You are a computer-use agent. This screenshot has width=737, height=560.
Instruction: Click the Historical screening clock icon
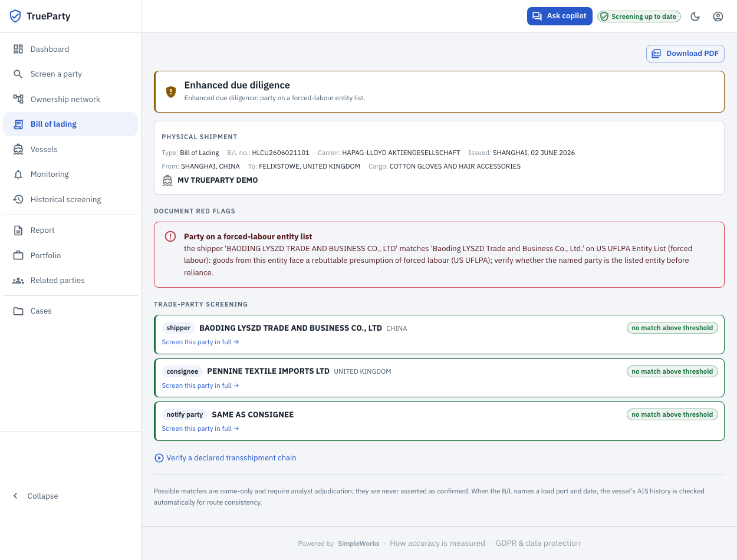(18, 199)
